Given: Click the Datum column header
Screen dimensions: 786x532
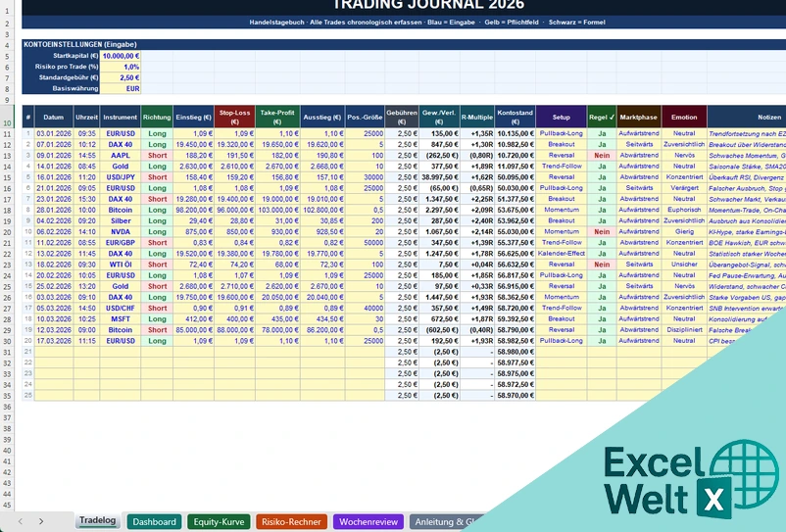Looking at the screenshot, I should click(54, 117).
